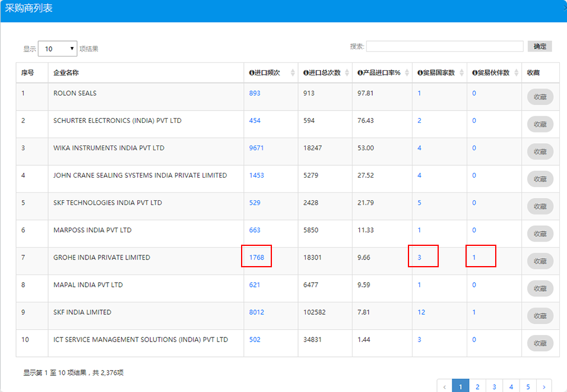This screenshot has height=392, width=567.
Task: Open import frequency link 1768 for GROHE
Action: (x=256, y=258)
